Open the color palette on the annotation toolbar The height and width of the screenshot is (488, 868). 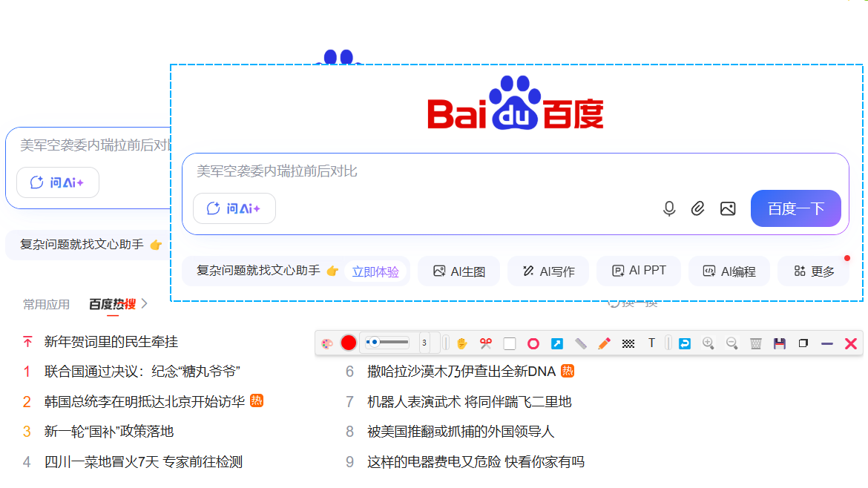(x=327, y=343)
